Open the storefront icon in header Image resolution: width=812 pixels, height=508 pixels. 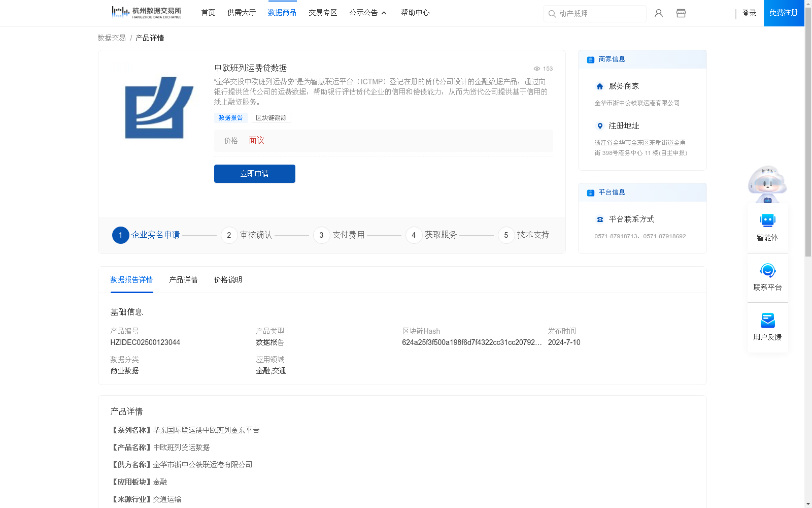pyautogui.click(x=681, y=13)
